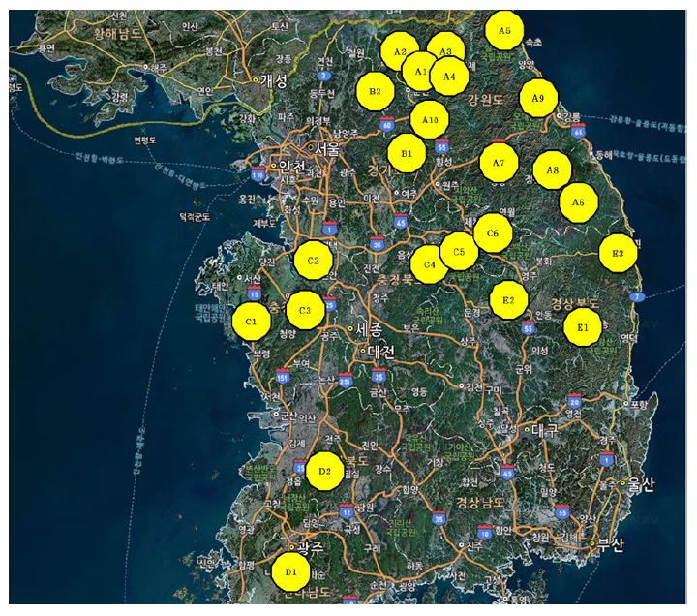Viewport: 697px width, 616px height.
Task: Click the B1 marker east of Seoul
Action: 407,153
